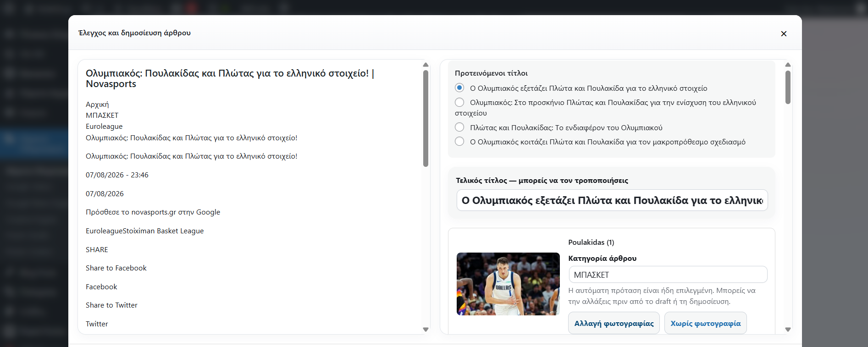Click 'Αρχική' breadcrumb text
The image size is (868, 347).
click(x=97, y=104)
